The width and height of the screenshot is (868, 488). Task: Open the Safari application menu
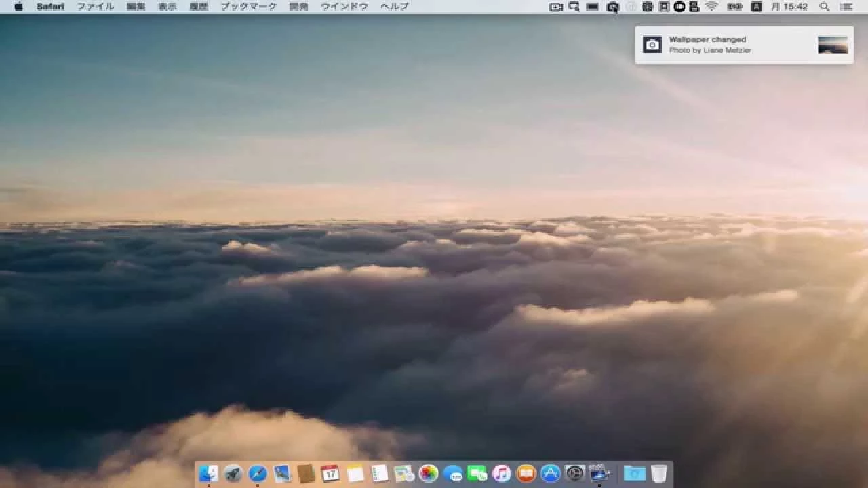coord(50,7)
